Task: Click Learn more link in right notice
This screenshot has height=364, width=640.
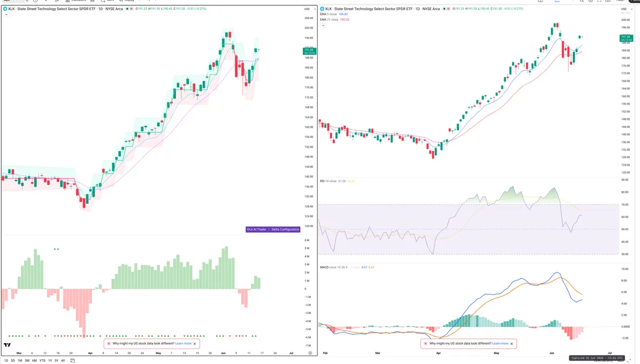Action: click(500, 344)
